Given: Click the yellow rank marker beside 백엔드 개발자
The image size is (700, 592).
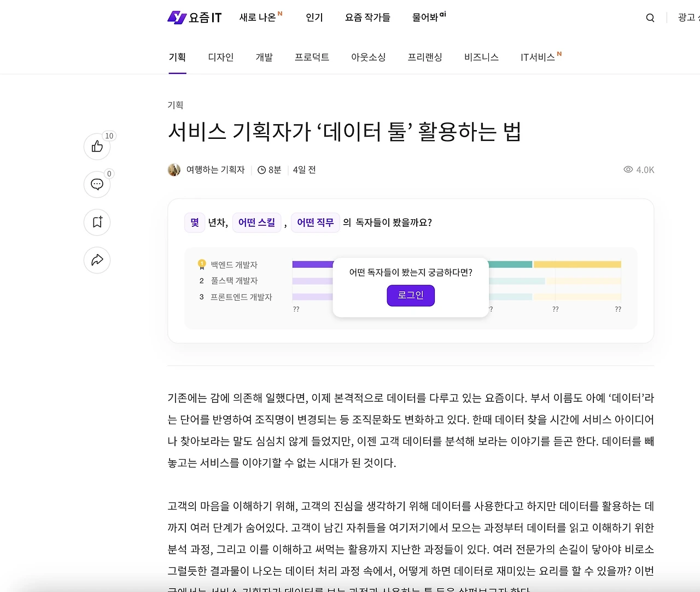Looking at the screenshot, I should coord(201,263).
